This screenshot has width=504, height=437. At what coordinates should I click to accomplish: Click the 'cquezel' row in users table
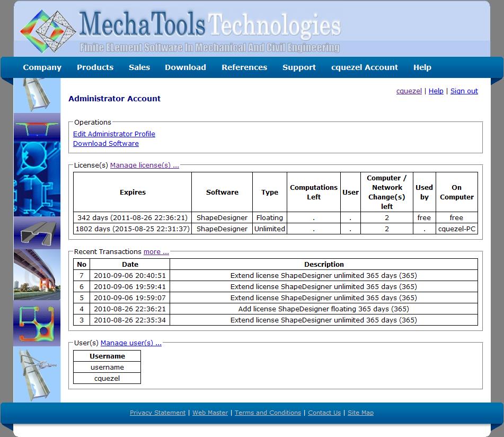point(107,379)
